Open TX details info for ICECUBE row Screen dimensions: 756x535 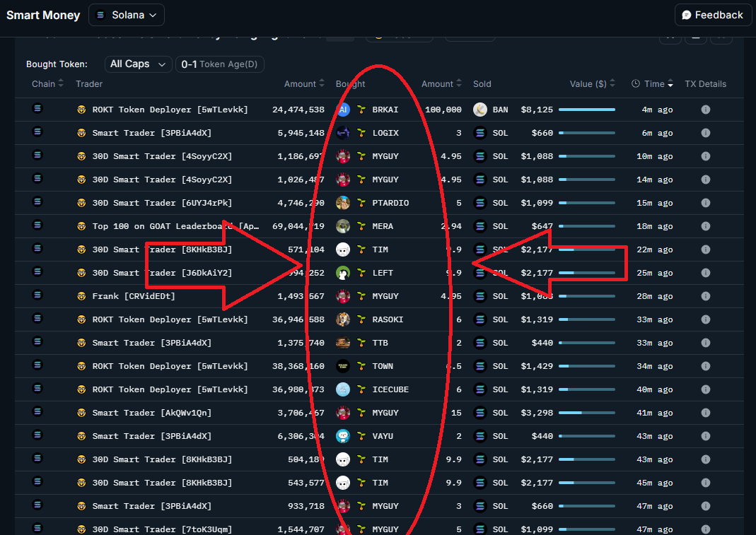click(x=705, y=389)
